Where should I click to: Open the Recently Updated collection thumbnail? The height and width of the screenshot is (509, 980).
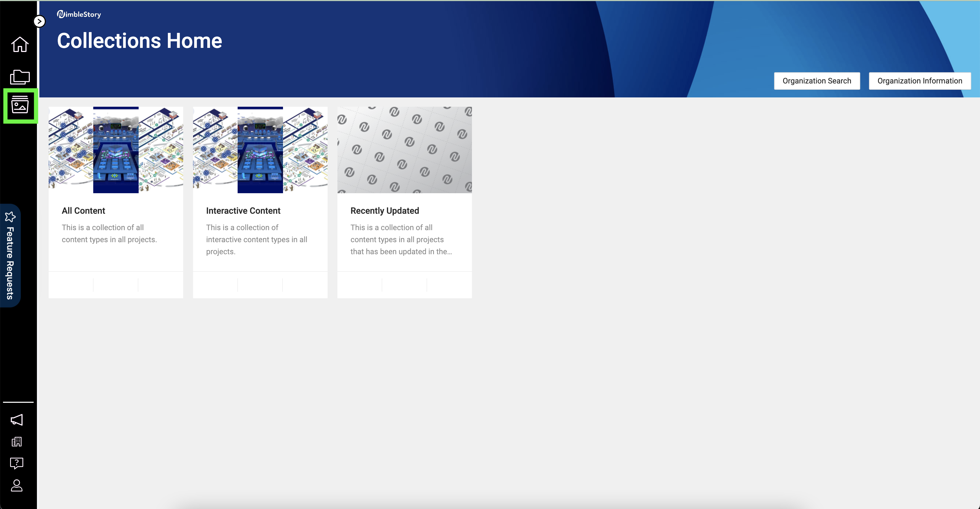click(404, 150)
